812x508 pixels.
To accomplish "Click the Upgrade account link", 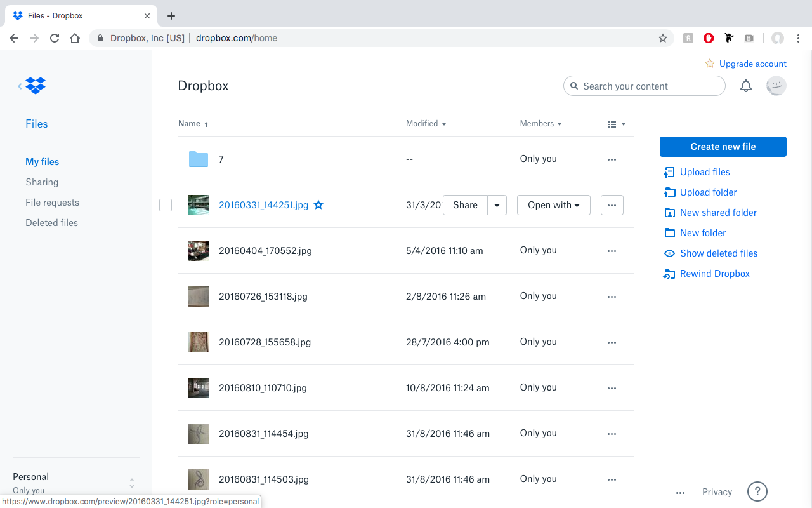I will pos(752,63).
